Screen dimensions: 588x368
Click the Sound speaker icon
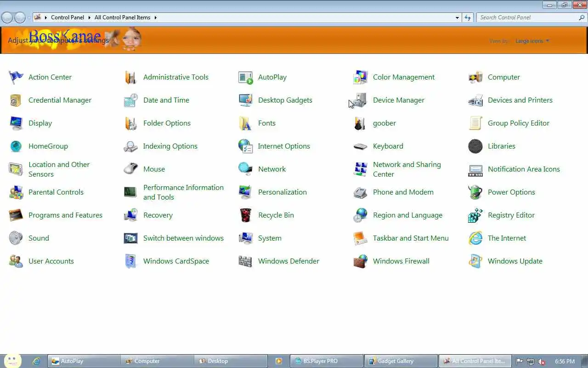coord(16,238)
